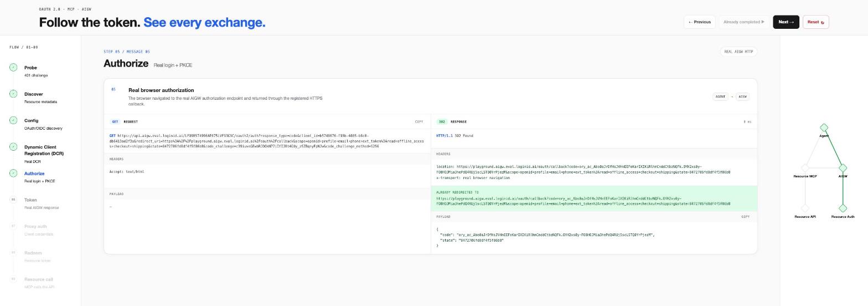The height and width of the screenshot is (306, 868).
Task: Click the 'Real browser authorization' heading
Action: point(161,90)
